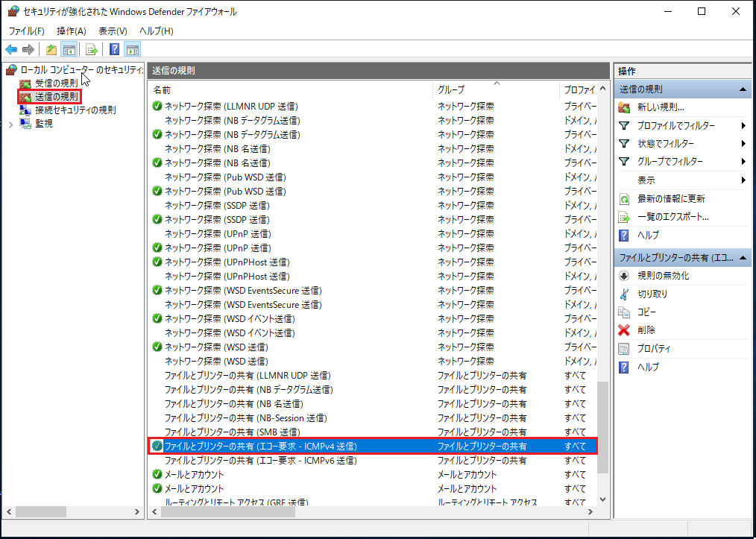Select ネットワーク探索 (WSD EventsSecure 送信) enabled row
Viewport: 756px width, 539px height.
click(x=373, y=291)
